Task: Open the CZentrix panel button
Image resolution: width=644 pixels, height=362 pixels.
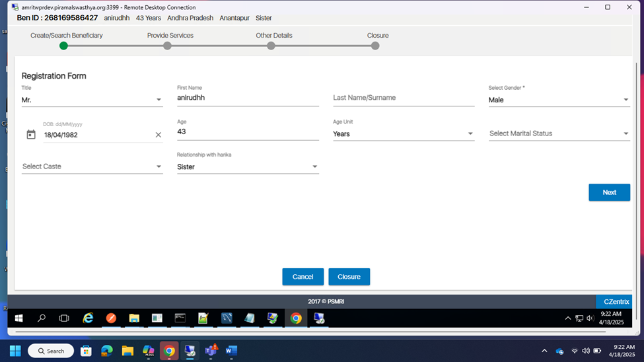Action: [x=614, y=302]
